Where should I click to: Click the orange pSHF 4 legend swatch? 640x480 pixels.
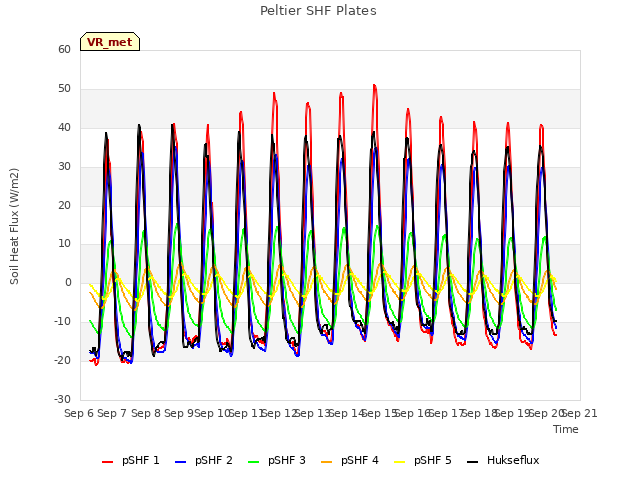(327, 462)
